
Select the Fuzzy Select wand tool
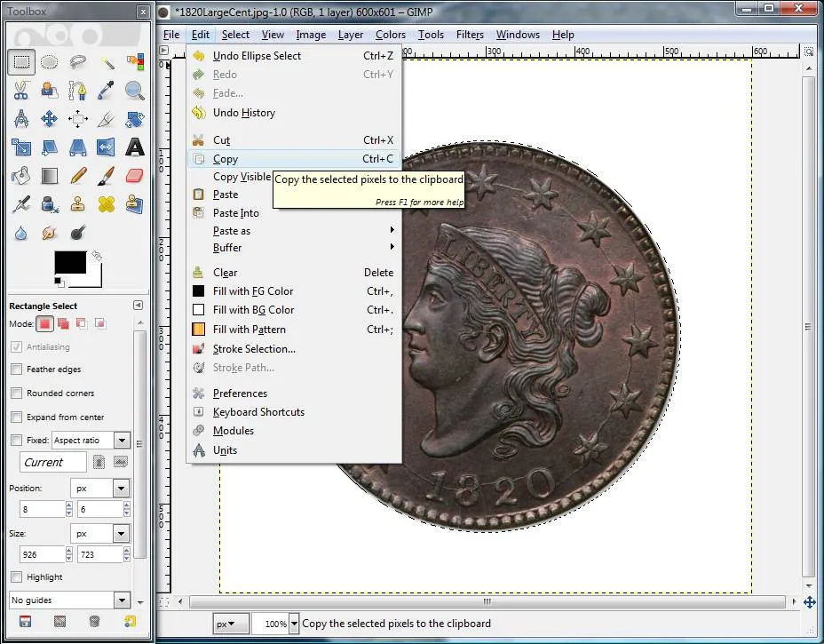coord(107,62)
